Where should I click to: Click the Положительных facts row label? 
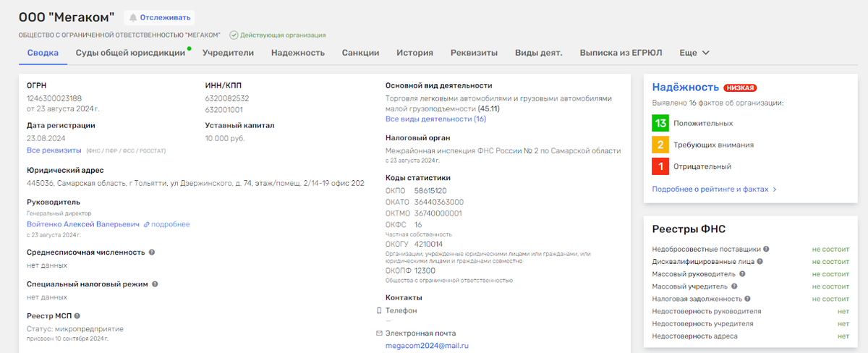click(x=702, y=123)
